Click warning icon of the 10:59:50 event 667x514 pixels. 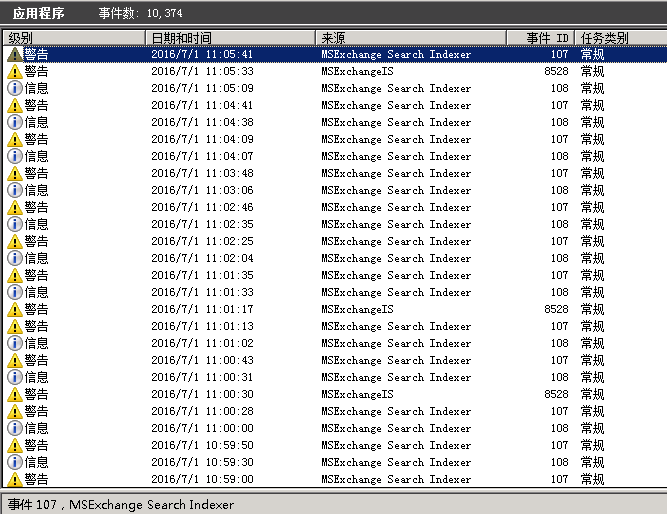pos(14,446)
